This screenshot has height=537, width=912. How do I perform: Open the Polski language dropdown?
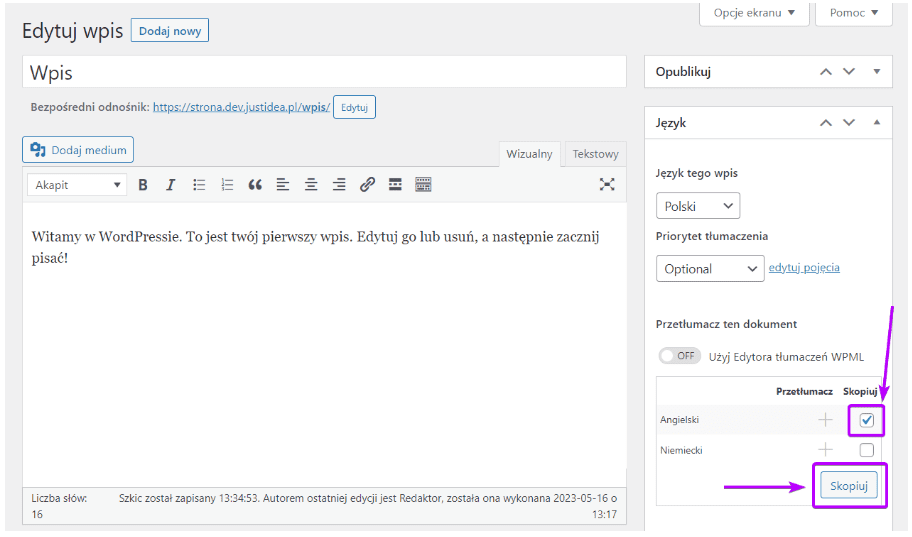coord(698,206)
